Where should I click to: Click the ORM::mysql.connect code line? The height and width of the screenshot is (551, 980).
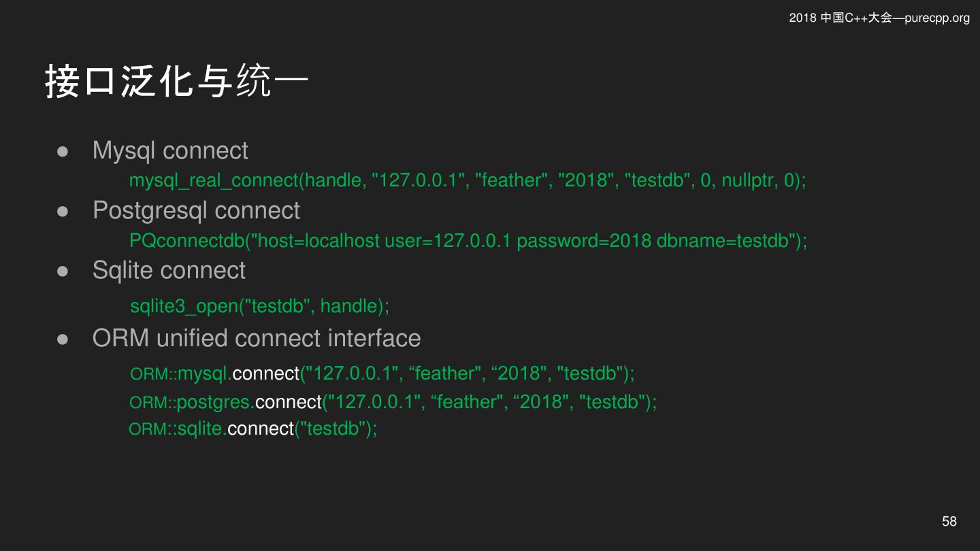[382, 373]
